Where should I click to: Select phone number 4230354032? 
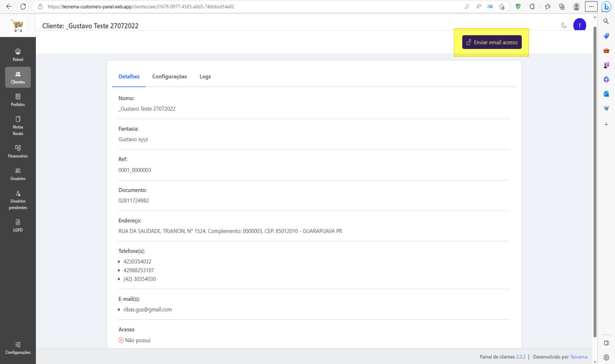(x=137, y=262)
